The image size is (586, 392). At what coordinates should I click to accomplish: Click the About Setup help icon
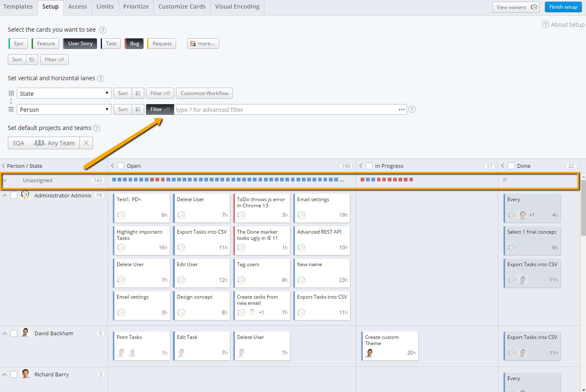[545, 24]
